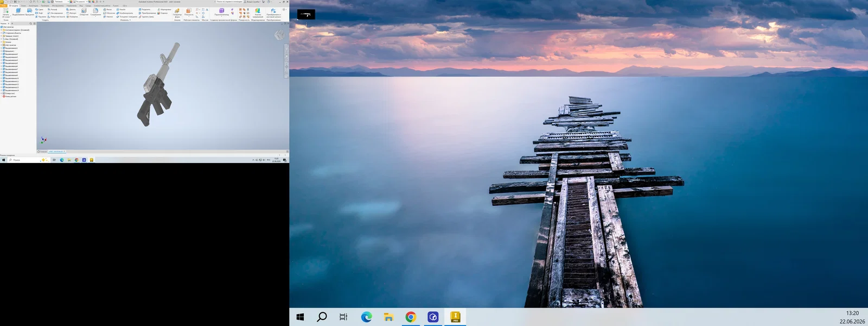Apply the Наклон (Draft) tool
868x326 pixels.
(108, 17)
